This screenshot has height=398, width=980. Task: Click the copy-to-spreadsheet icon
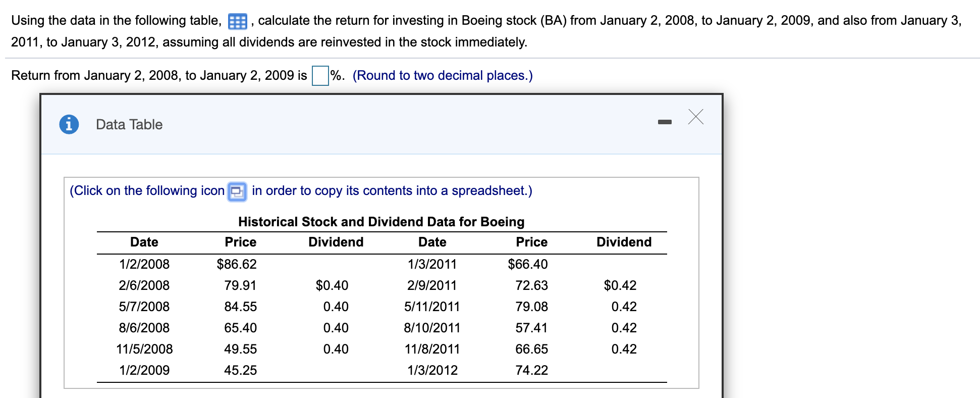click(x=237, y=191)
